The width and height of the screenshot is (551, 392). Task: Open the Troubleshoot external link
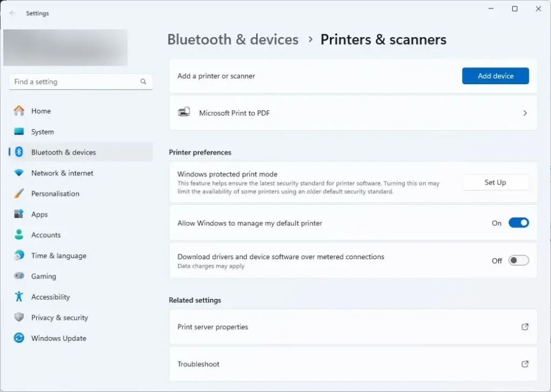pyautogui.click(x=525, y=364)
